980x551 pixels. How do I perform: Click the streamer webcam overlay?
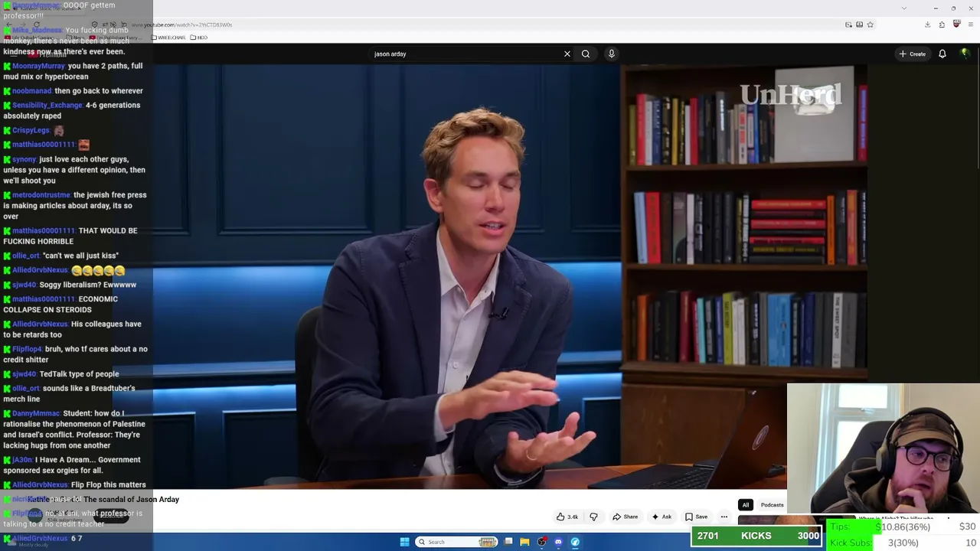click(883, 448)
